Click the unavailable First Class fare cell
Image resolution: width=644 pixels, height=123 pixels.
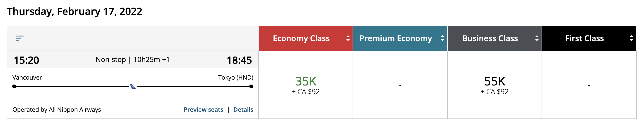[589, 85]
